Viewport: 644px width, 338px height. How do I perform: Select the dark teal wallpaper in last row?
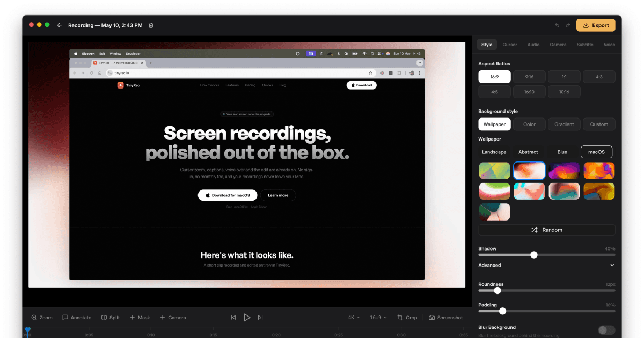coord(494,212)
